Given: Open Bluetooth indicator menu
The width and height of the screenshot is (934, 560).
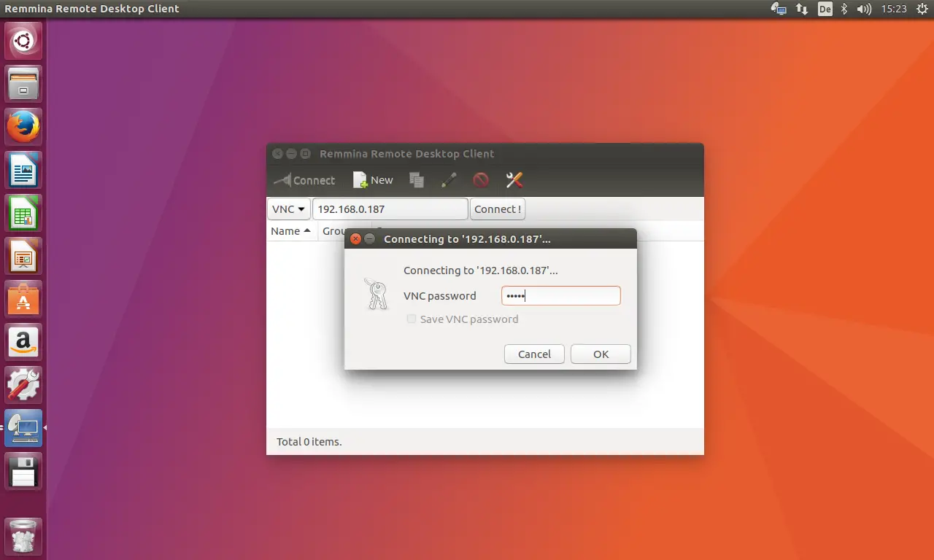Looking at the screenshot, I should (844, 9).
